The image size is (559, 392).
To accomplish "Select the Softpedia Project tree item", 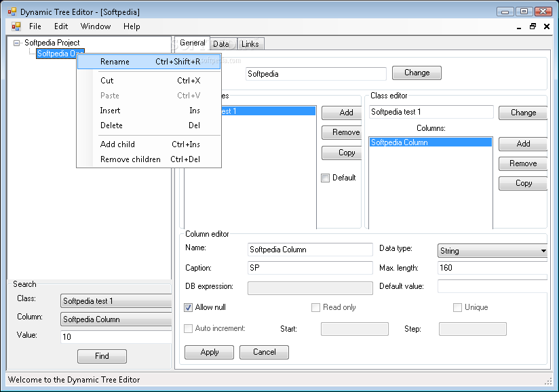I will (x=52, y=43).
